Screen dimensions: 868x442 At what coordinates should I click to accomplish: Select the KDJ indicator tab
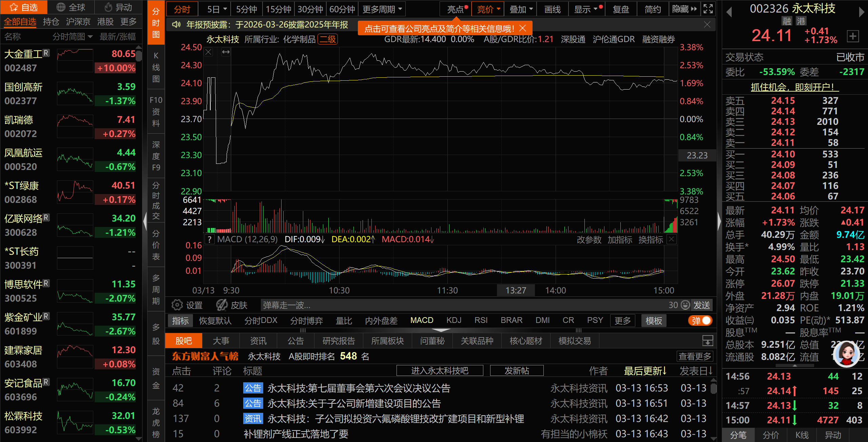point(454,321)
